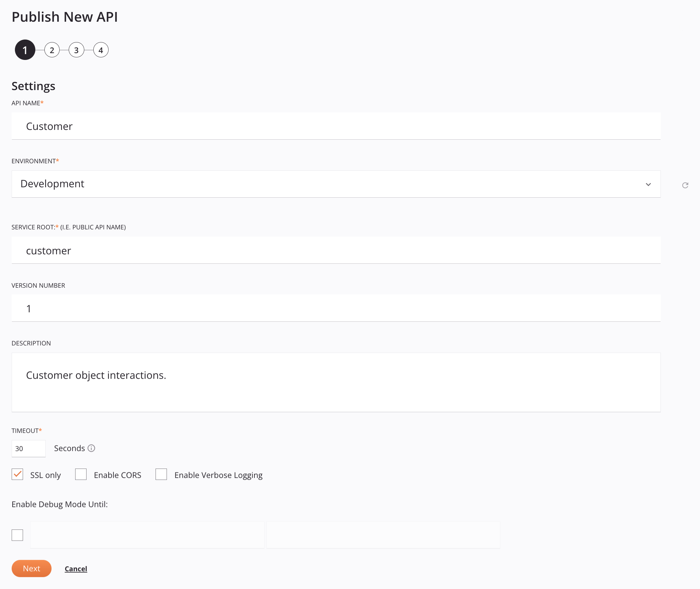Expand the Debug Mode Until checkbox option
Image resolution: width=700 pixels, height=589 pixels.
17,534
